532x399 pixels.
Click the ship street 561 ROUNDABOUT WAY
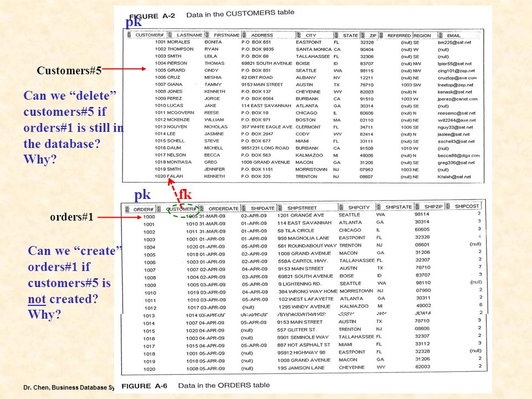[307, 245]
